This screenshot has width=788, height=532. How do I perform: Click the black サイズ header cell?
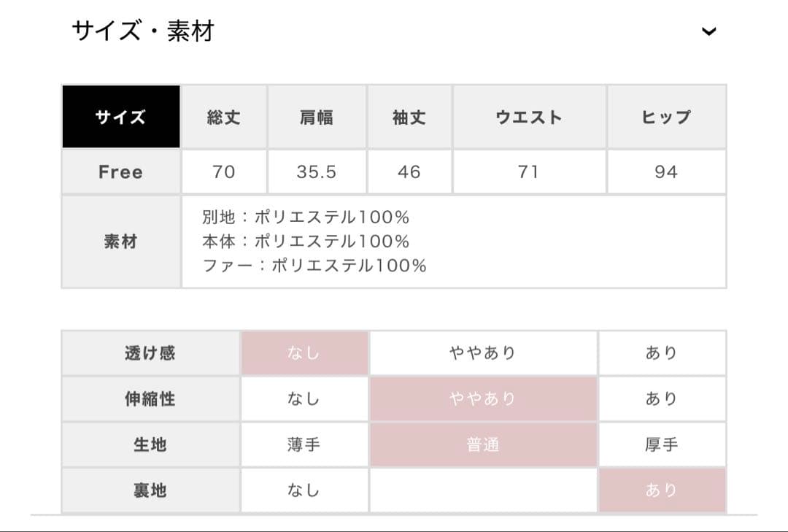120,117
